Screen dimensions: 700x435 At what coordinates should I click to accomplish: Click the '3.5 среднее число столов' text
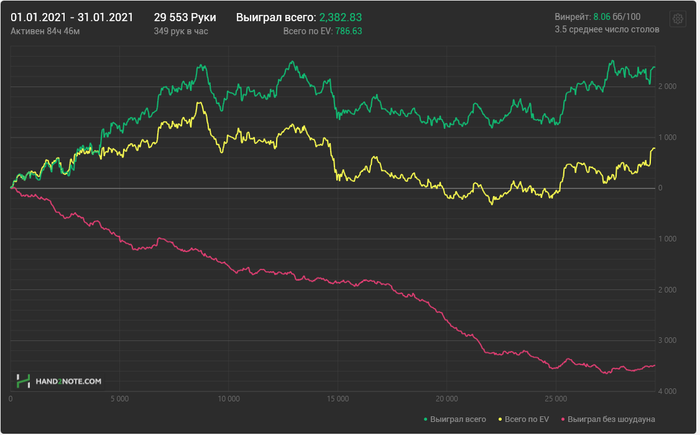609,29
